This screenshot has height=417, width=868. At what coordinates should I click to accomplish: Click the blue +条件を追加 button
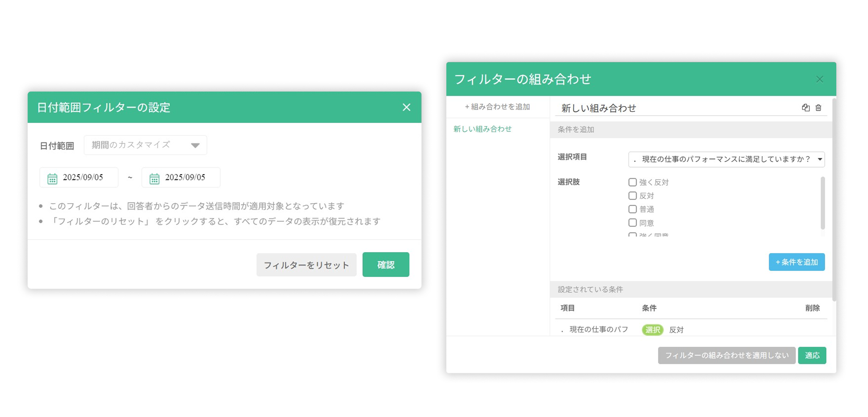(x=796, y=262)
